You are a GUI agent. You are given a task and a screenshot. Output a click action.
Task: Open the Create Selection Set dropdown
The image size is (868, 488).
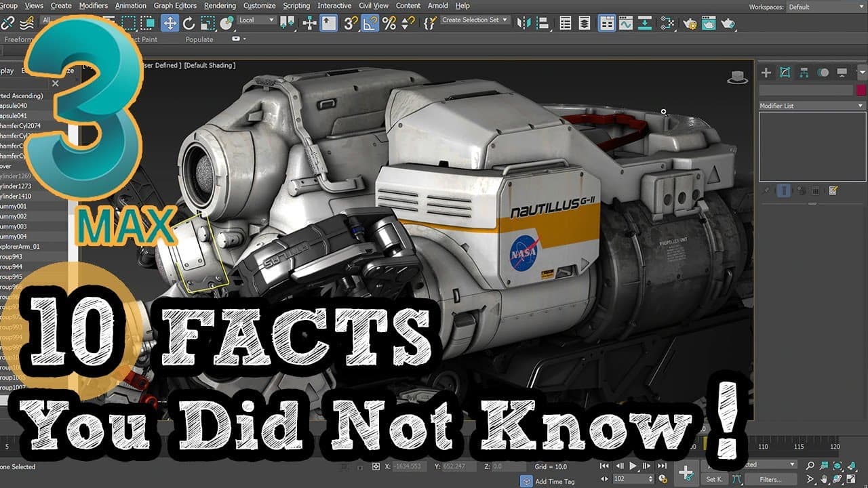click(475, 20)
